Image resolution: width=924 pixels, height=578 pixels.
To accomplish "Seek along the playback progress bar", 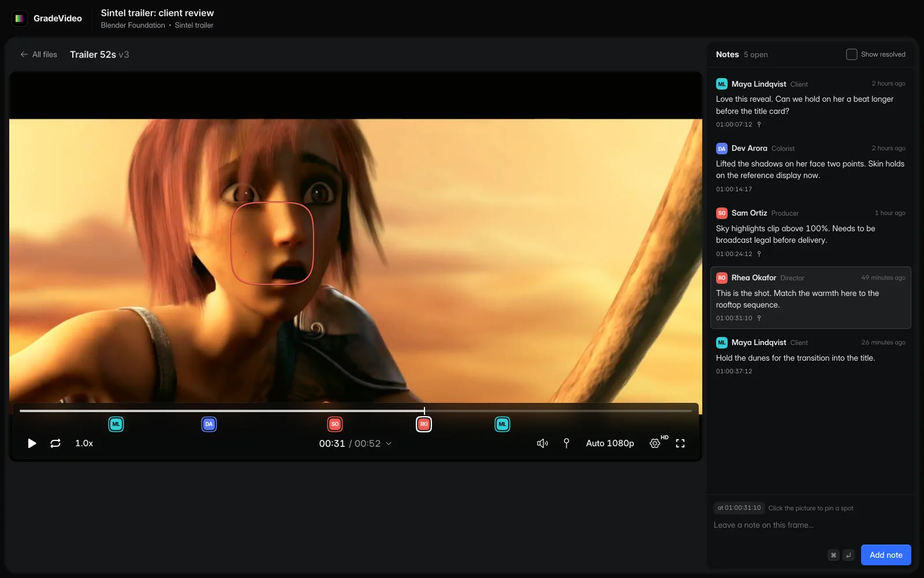I will click(356, 411).
